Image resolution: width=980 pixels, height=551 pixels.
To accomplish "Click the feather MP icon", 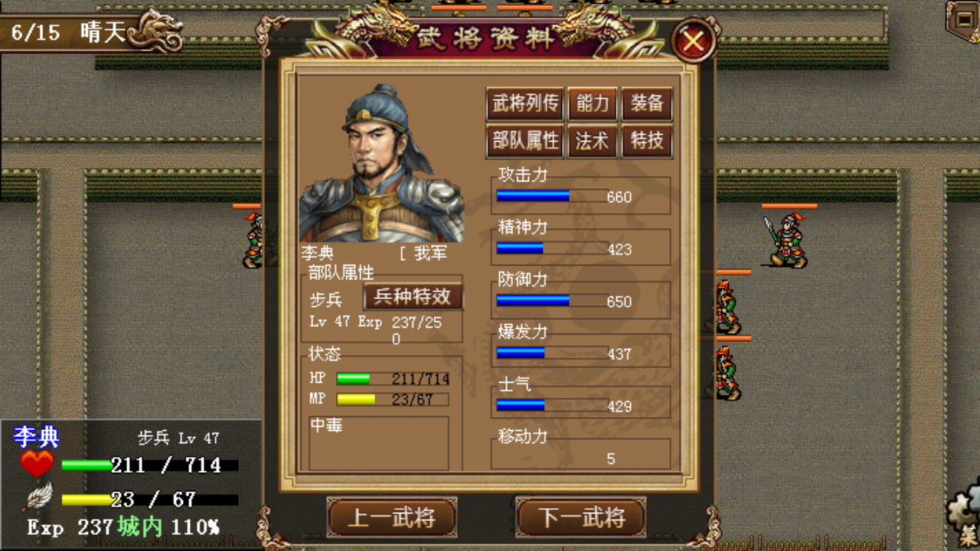I will 37,497.
